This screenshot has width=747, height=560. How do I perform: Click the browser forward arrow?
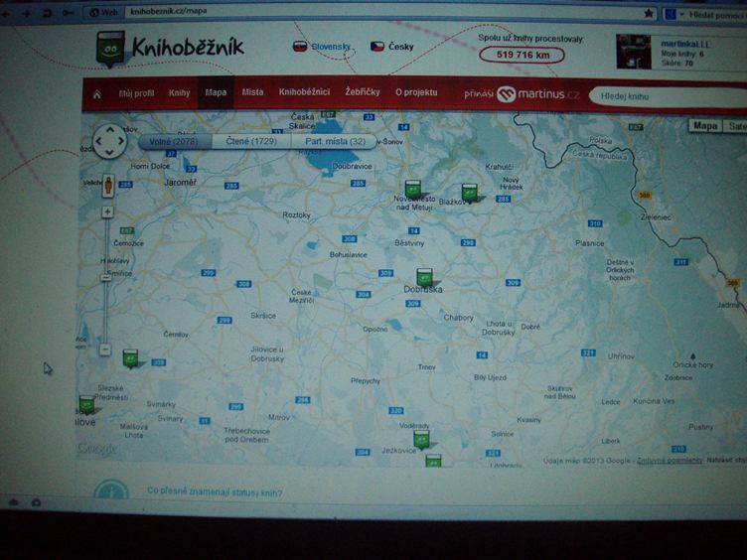click(26, 14)
